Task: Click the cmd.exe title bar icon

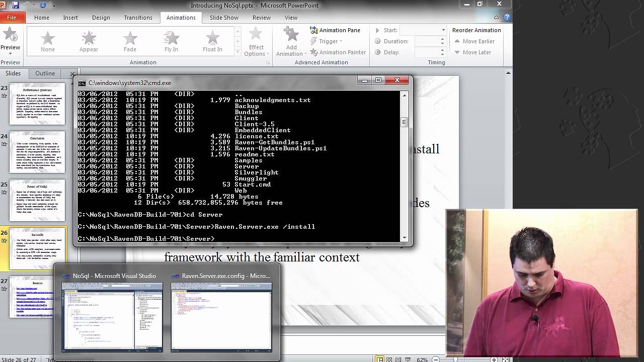Action: click(82, 83)
